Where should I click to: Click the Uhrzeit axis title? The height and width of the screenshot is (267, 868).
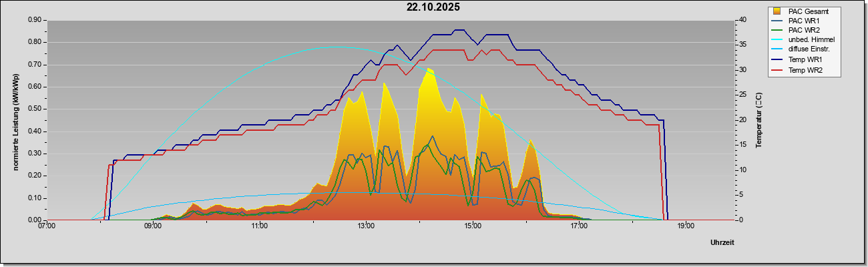[x=722, y=242]
